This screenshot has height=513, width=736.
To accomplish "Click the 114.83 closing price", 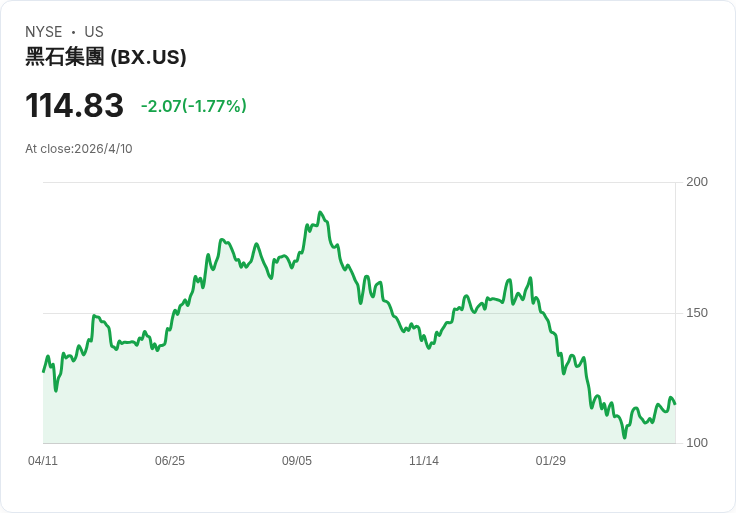I will [x=74, y=106].
